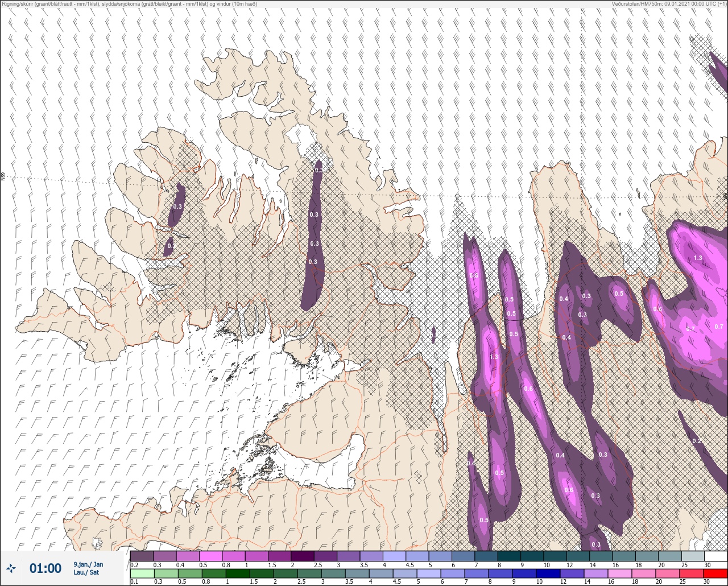
Task: Click the '9.jan./ Jan' date label
Action: [88, 564]
